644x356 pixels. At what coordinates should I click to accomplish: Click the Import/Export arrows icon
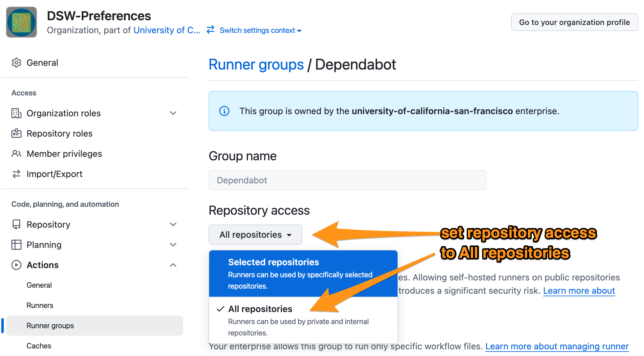pos(16,174)
